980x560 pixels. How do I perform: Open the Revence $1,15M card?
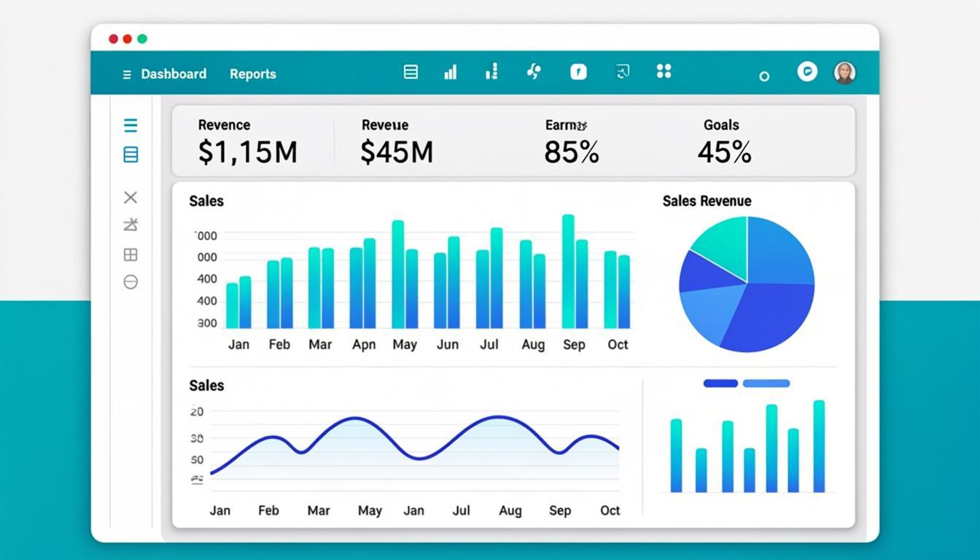click(x=248, y=141)
